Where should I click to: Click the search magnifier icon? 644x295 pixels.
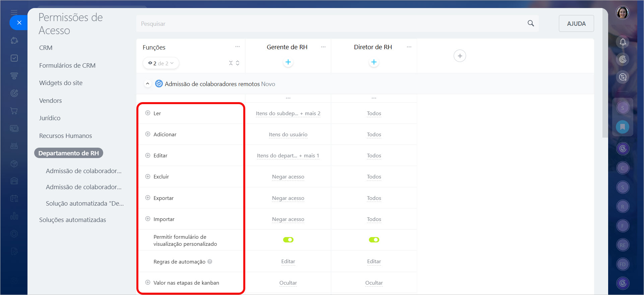pos(531,23)
